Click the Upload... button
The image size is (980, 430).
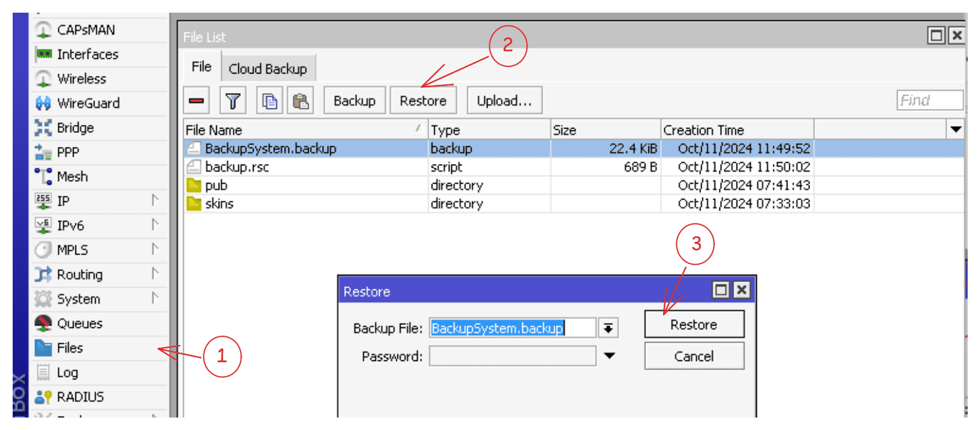coord(505,101)
